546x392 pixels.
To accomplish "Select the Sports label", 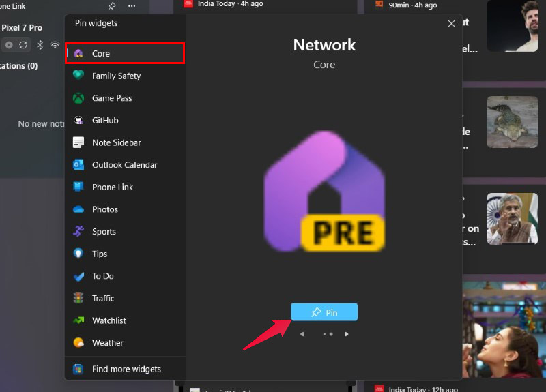I will coord(104,232).
